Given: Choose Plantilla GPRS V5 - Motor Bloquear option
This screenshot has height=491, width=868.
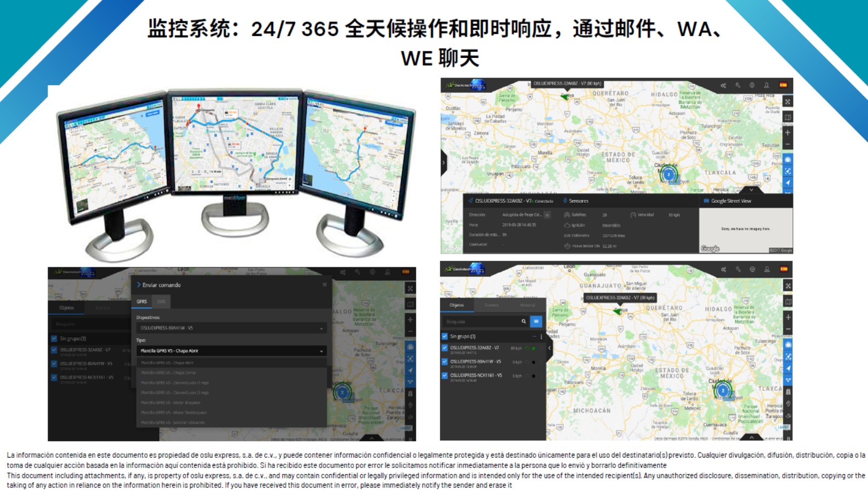Looking at the screenshot, I should coord(232,402).
